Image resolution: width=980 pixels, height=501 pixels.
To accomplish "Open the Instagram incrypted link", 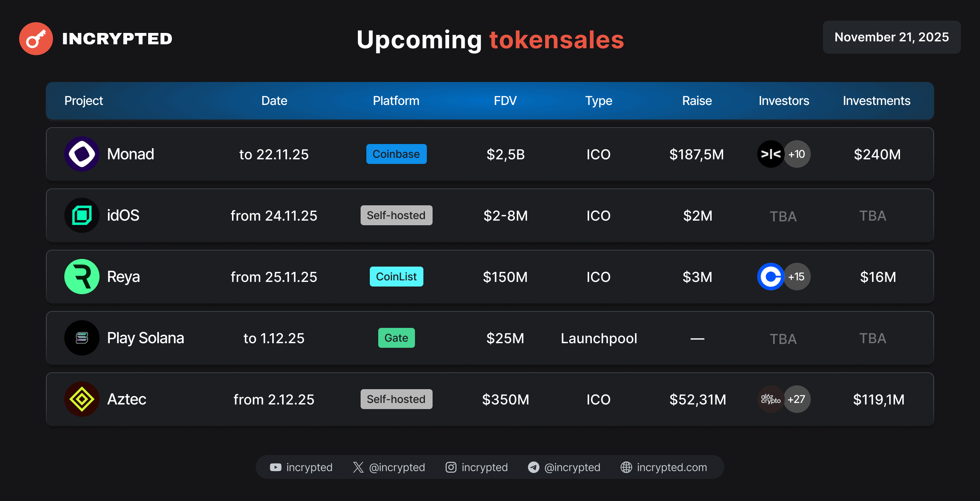I will click(477, 467).
